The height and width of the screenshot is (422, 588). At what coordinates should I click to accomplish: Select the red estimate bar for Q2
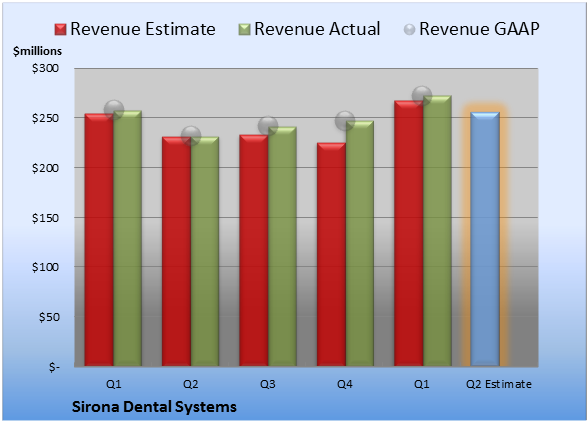176,251
